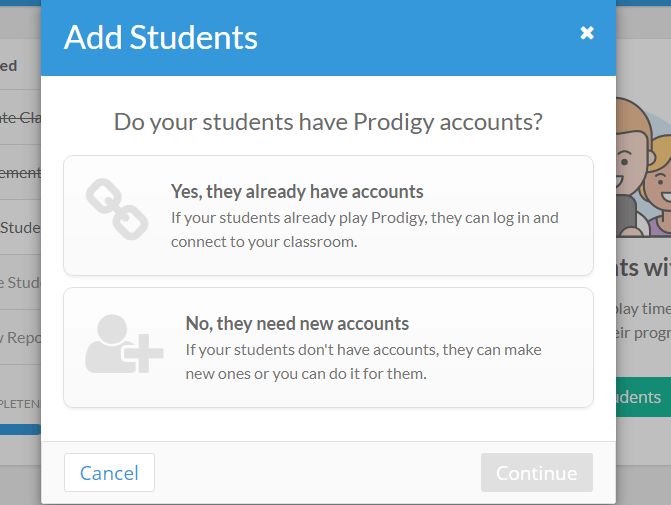Open the bold "Stude" sidebar item

20,227
